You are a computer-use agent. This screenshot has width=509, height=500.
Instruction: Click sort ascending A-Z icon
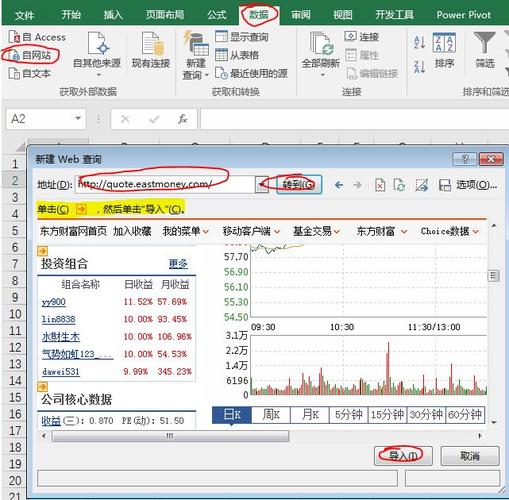[419, 42]
